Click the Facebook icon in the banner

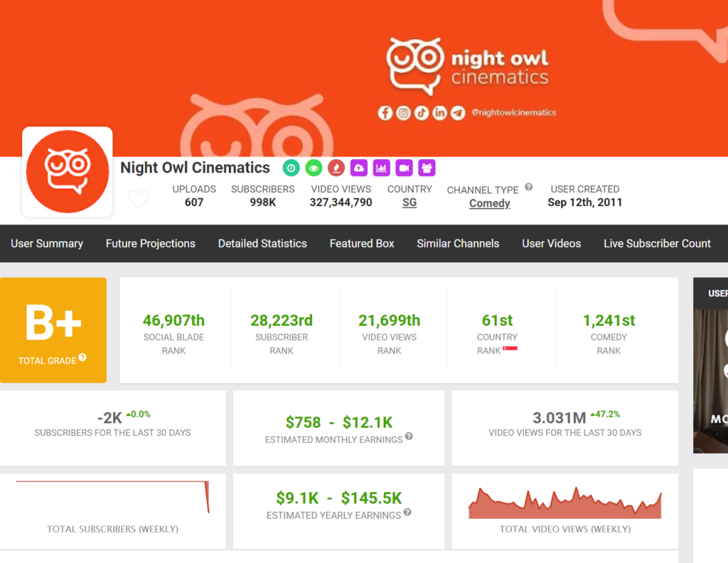tap(385, 113)
